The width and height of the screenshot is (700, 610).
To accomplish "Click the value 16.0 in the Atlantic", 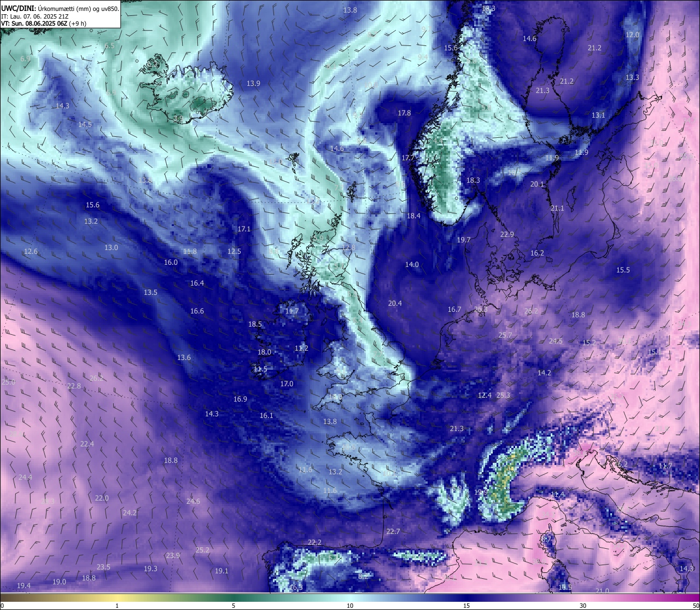I will 171,263.
